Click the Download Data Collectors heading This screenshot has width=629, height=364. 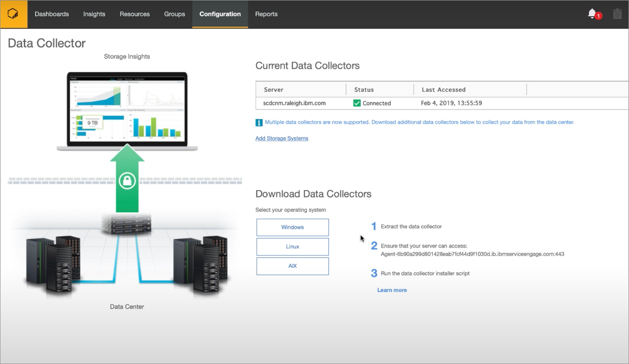(313, 194)
